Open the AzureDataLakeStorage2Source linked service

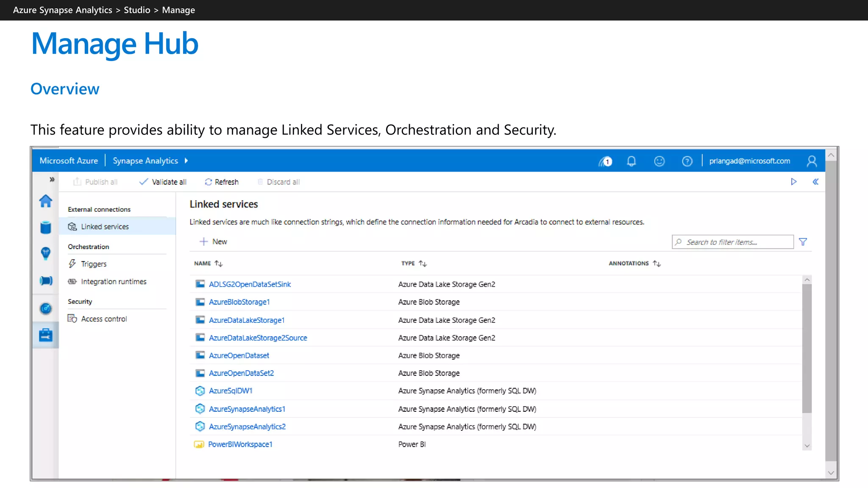258,338
